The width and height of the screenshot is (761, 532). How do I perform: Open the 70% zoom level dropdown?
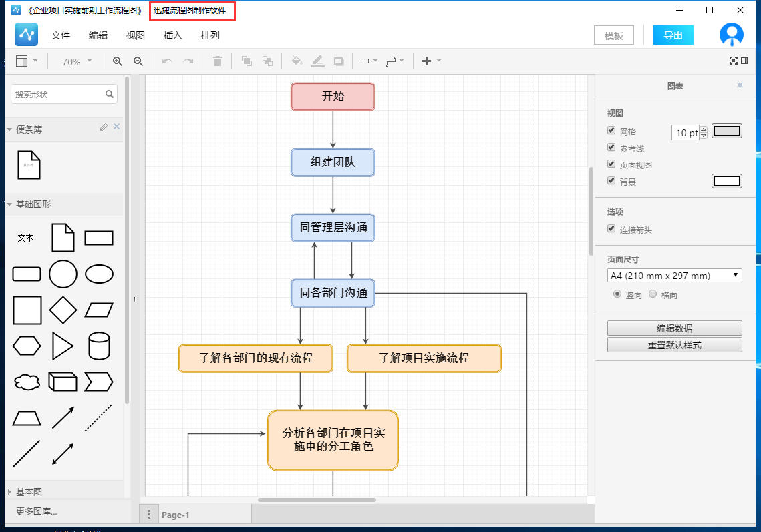[77, 61]
